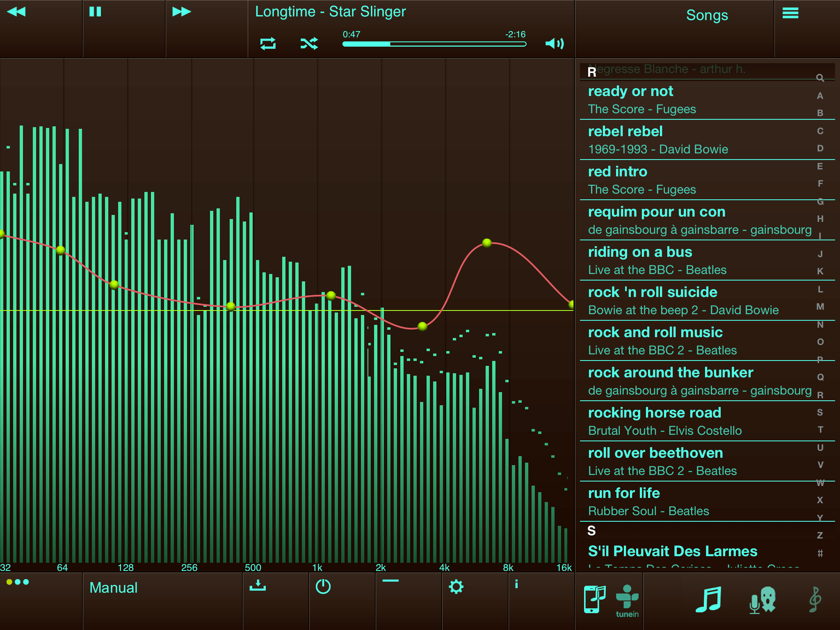Jump to letter M in the index
840x630 pixels.
click(820, 306)
